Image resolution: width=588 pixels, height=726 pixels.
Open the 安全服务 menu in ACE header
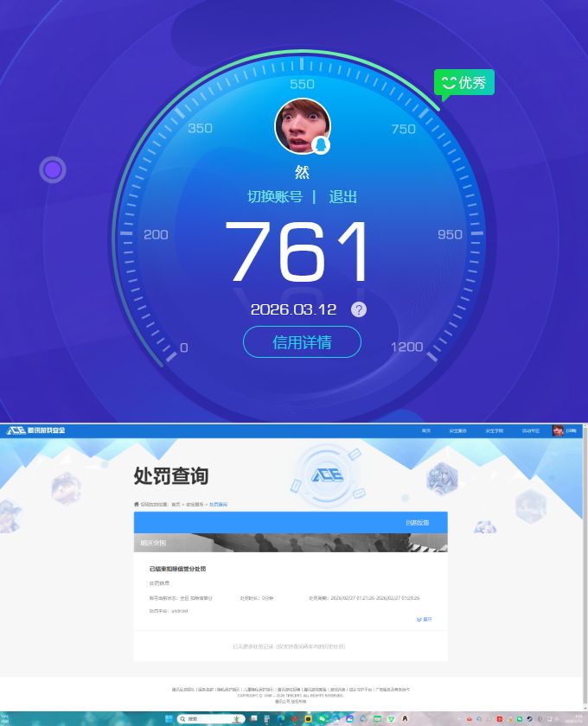point(457,431)
